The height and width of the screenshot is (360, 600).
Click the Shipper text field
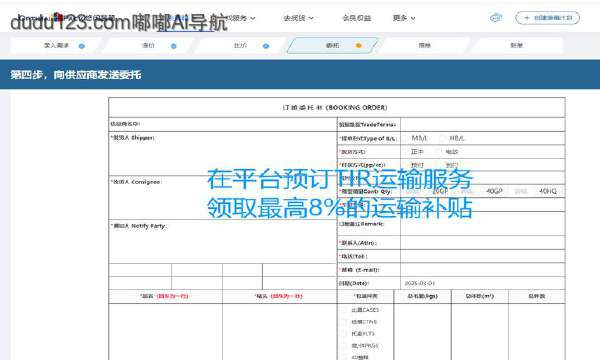coord(223,154)
